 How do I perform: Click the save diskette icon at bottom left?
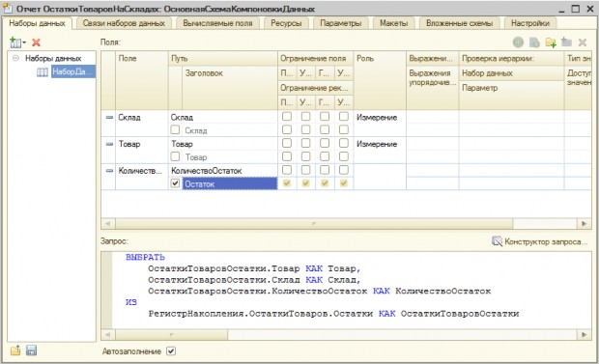[31, 350]
